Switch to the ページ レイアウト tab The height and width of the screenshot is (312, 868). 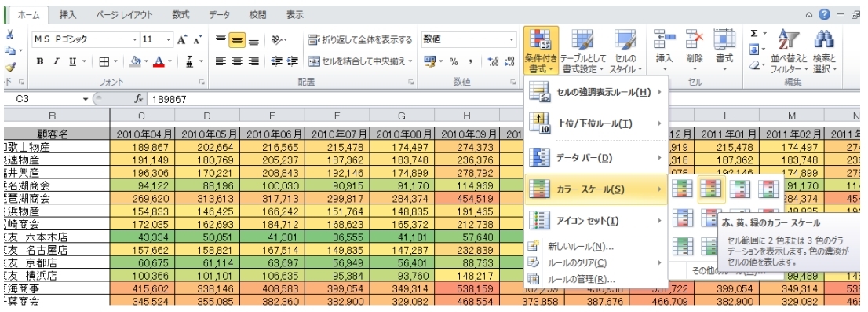point(124,15)
